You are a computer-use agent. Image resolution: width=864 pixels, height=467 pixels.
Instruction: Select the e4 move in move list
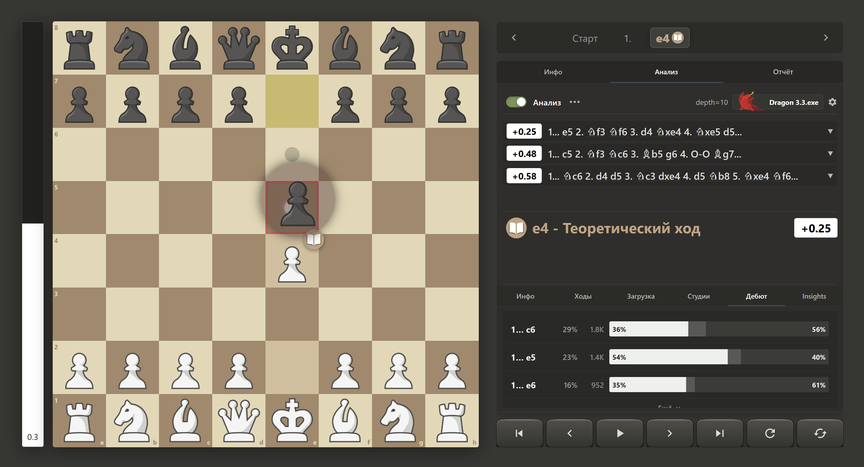(669, 38)
